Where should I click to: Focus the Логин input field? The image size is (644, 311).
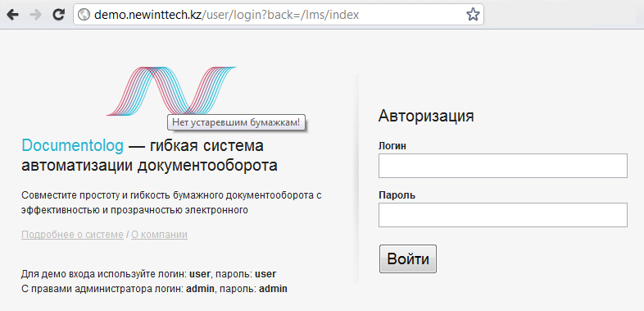tap(503, 166)
